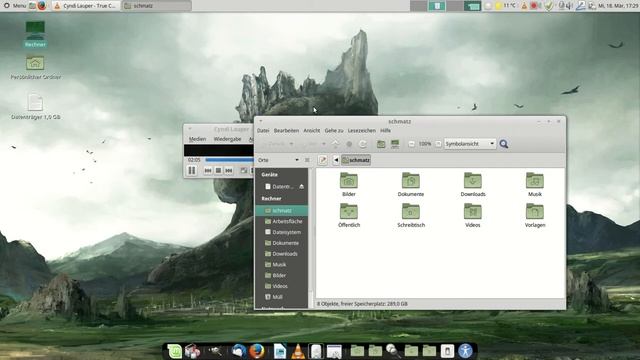Click previous track button in VLC
The width and height of the screenshot is (640, 360).
[x=208, y=170]
